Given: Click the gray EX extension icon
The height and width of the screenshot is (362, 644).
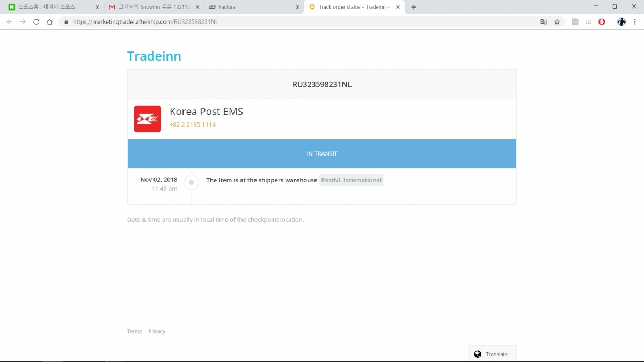Looking at the screenshot, I should click(x=575, y=22).
